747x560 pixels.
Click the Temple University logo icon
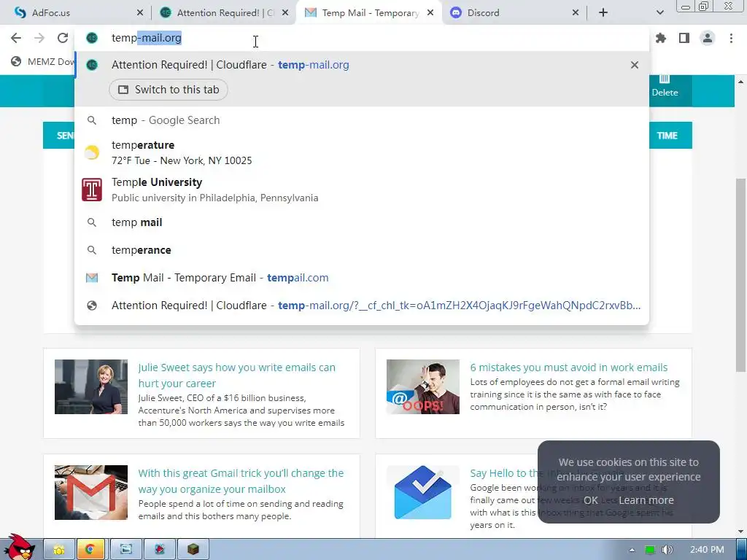coord(92,190)
